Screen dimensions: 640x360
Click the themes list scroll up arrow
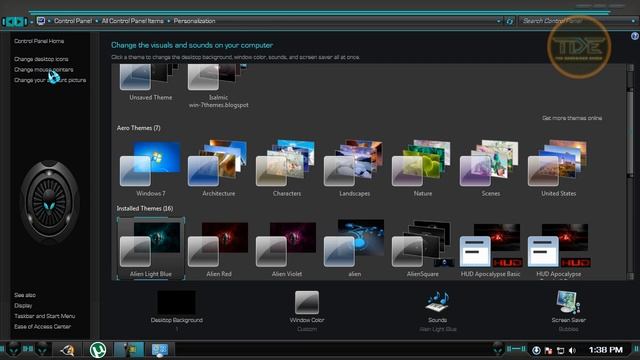631,68
